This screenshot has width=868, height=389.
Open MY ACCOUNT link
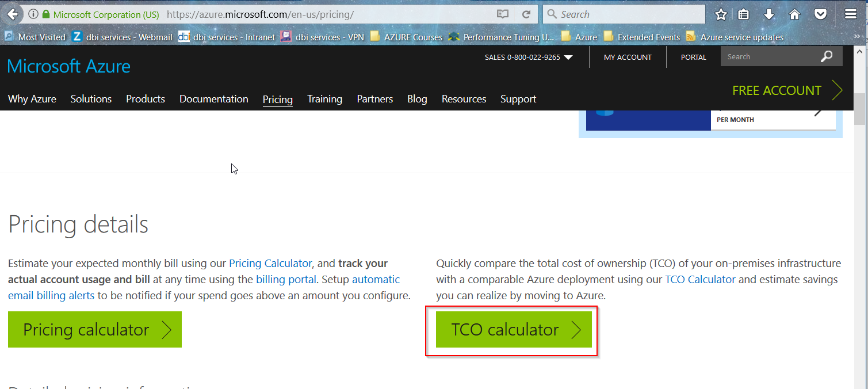pos(628,57)
